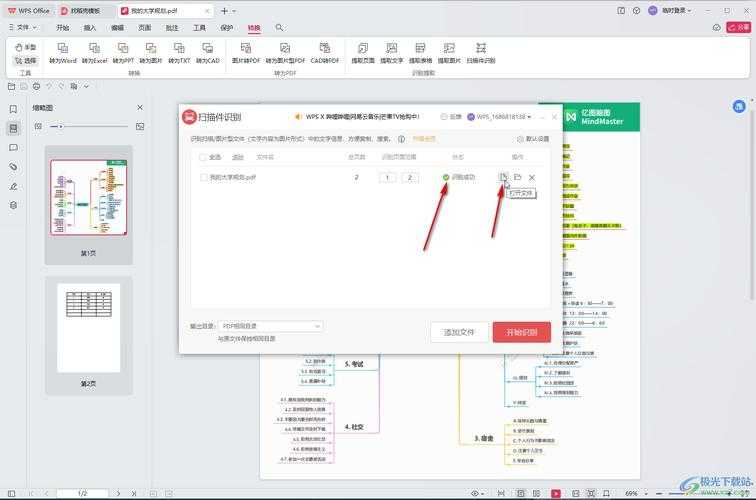Click the 转为图片型PDF icon
The image size is (756, 500).
(x=285, y=53)
